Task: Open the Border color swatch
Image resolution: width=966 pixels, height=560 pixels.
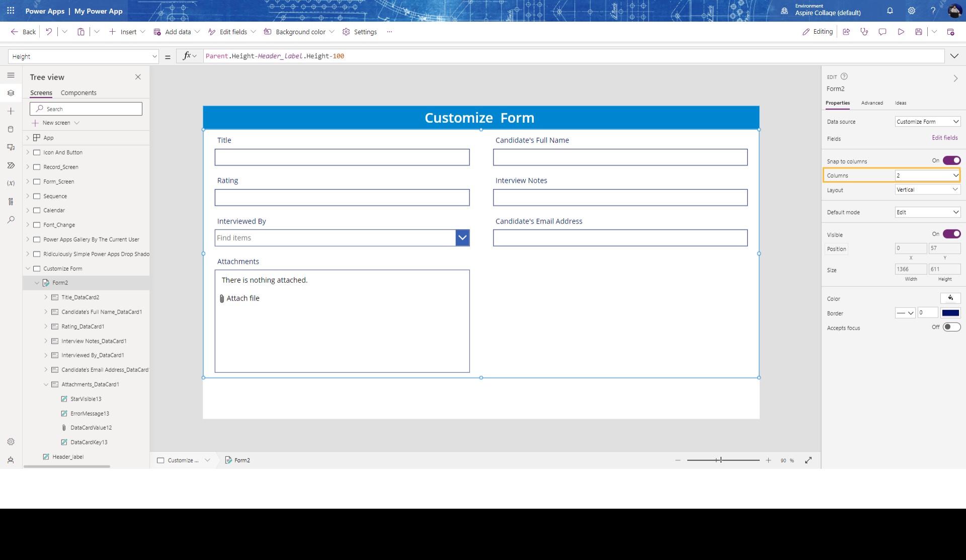Action: pyautogui.click(x=951, y=312)
